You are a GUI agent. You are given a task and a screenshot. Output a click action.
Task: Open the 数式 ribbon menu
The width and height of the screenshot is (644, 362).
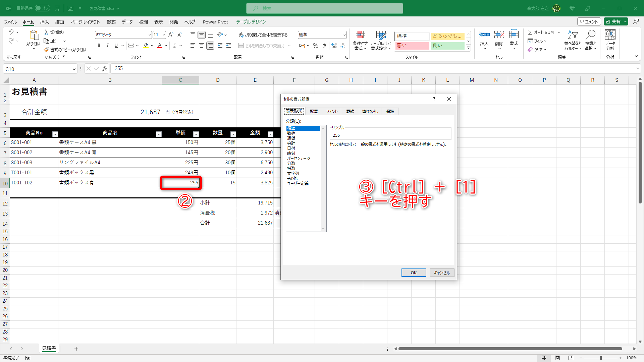[111, 22]
